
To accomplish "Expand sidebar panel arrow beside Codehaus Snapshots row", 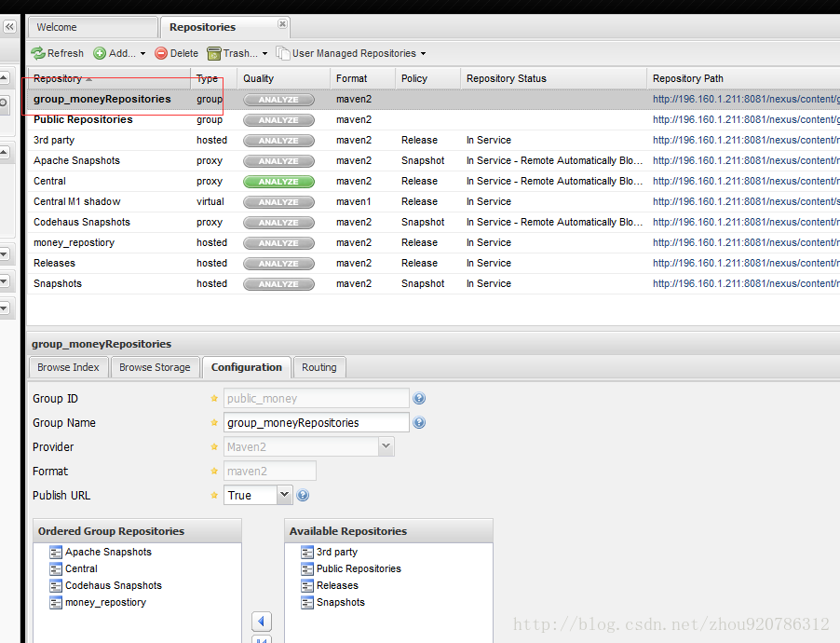I will tap(5, 253).
